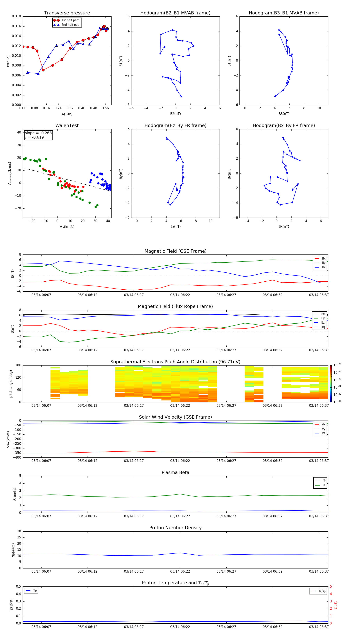Click the 'Bz(nT)' x-axis label

[175, 227]
